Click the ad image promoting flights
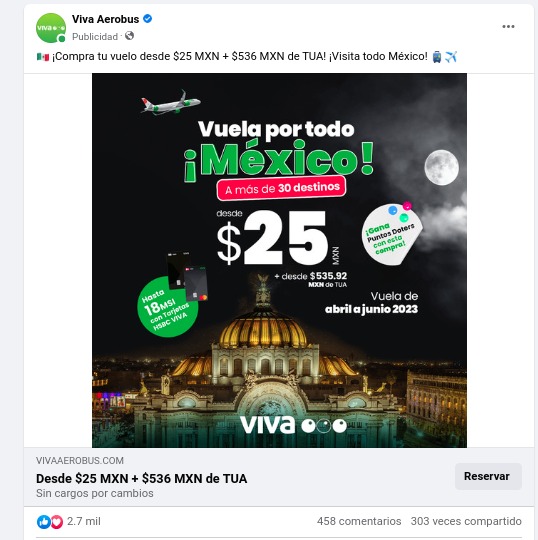This screenshot has width=538, height=540. pos(279,260)
